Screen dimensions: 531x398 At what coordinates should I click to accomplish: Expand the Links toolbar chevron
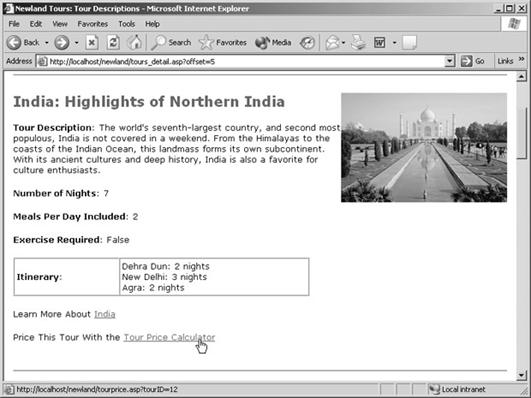click(x=521, y=60)
